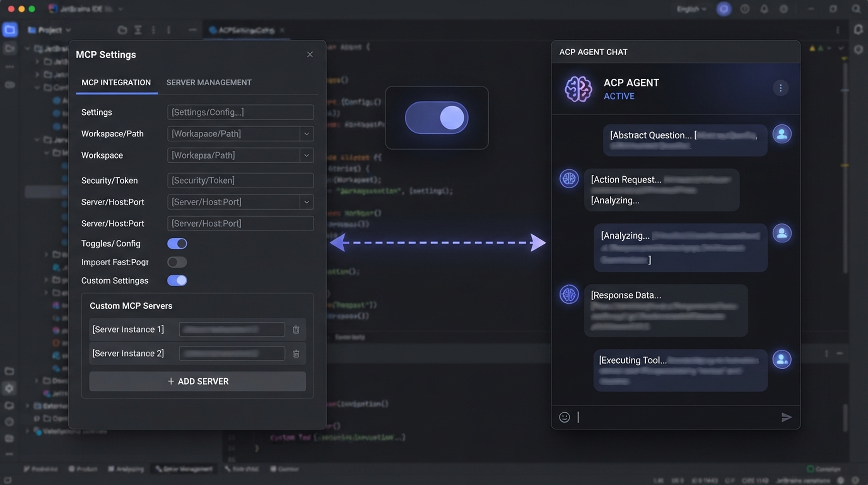Image resolution: width=868 pixels, height=485 pixels.
Task: Click the second Server/Host:Port input field
Action: [x=240, y=223]
